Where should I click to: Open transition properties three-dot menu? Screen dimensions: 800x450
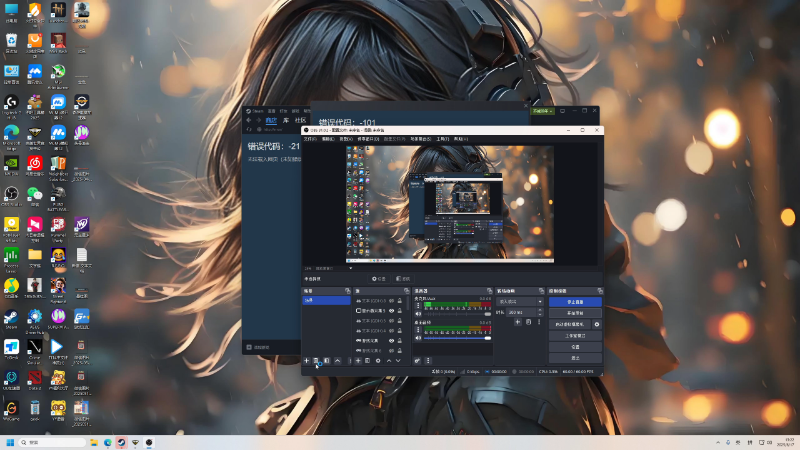539,322
